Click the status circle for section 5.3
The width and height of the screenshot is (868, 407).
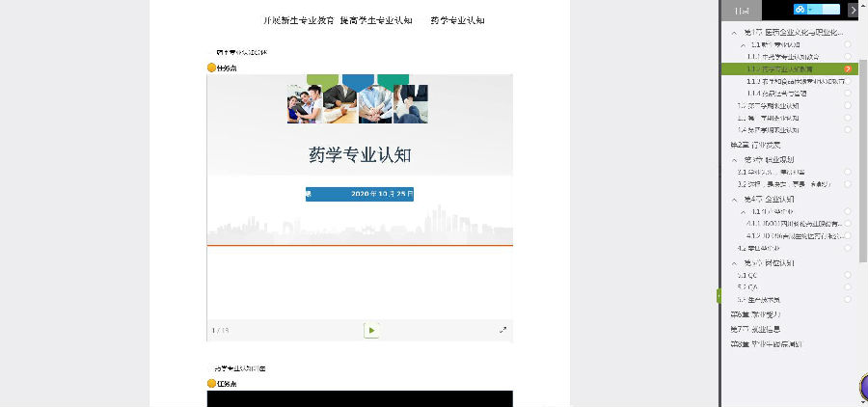(848, 299)
